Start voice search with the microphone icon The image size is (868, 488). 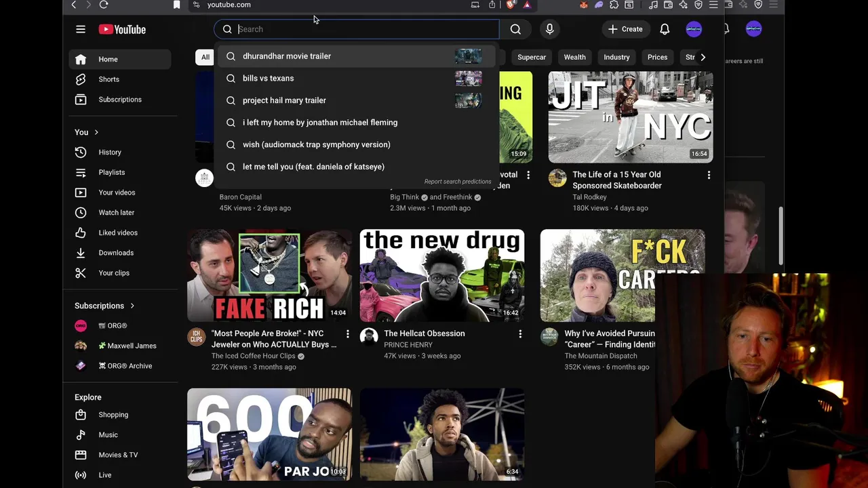pyautogui.click(x=549, y=29)
